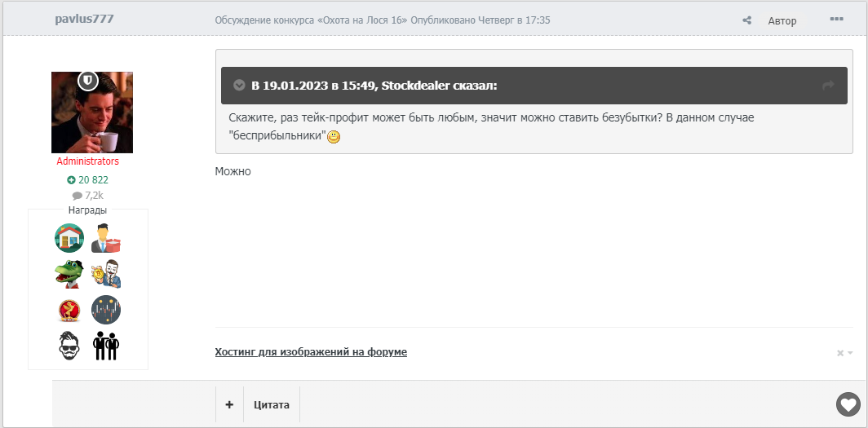The width and height of the screenshot is (868, 428).
Task: Open the quote header by Stockdealer
Action: click(534, 86)
